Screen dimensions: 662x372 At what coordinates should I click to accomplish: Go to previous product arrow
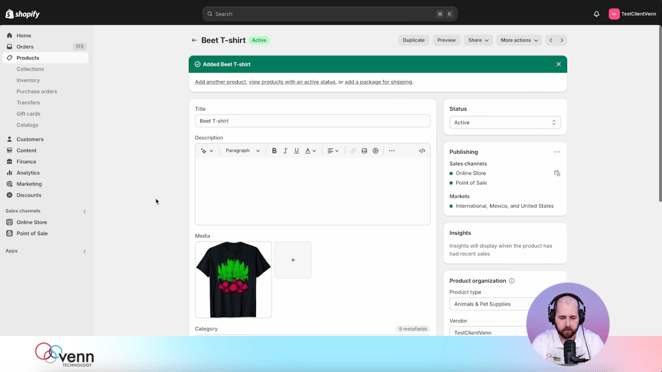[551, 40]
